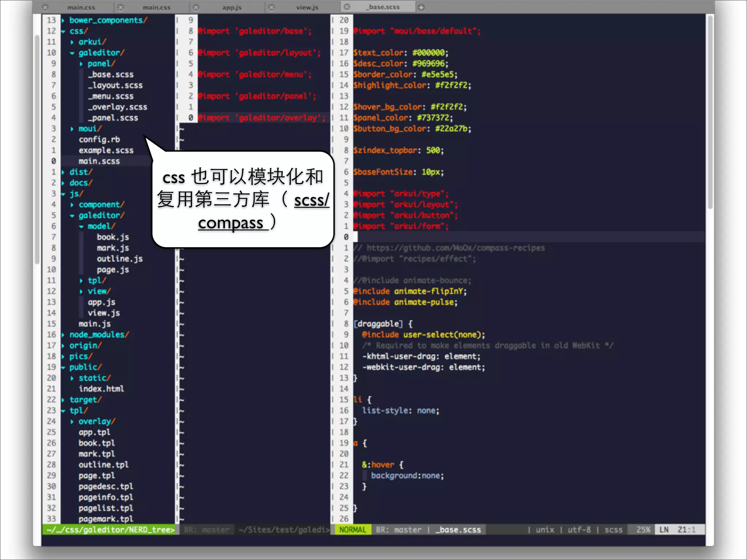Viewport: 747px width, 560px height.
Task: Collapse the model folder
Action: [x=81, y=226]
